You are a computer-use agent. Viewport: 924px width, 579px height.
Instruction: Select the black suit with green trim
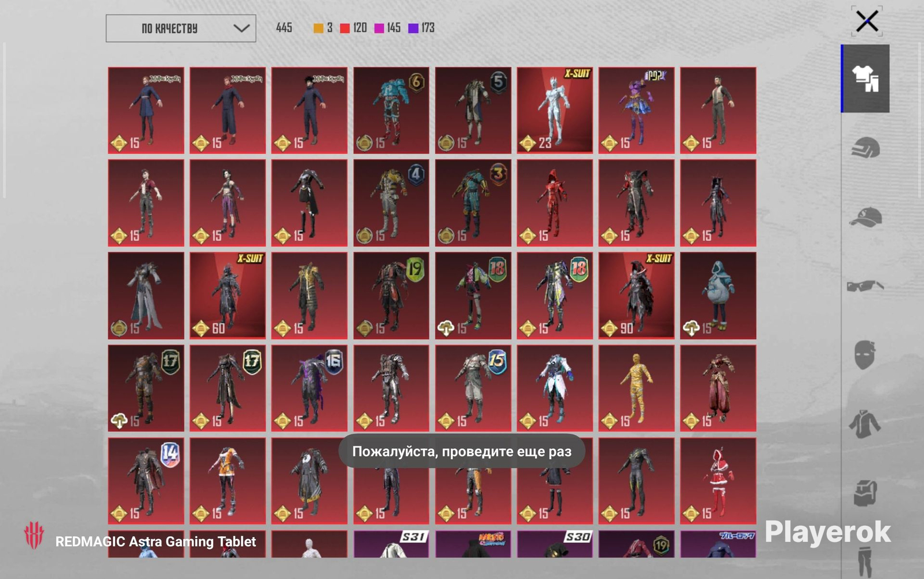(636, 481)
